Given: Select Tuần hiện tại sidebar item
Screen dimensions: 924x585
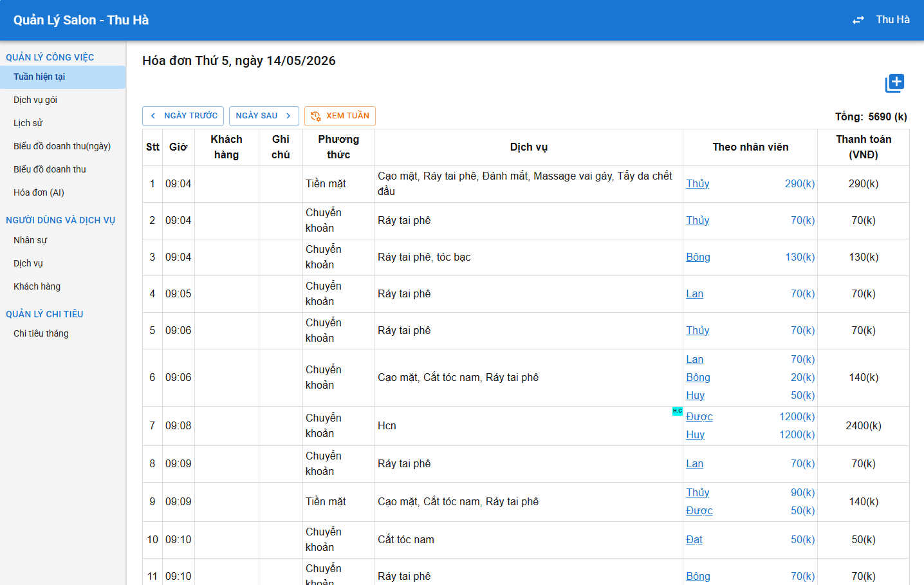Looking at the screenshot, I should coord(62,77).
